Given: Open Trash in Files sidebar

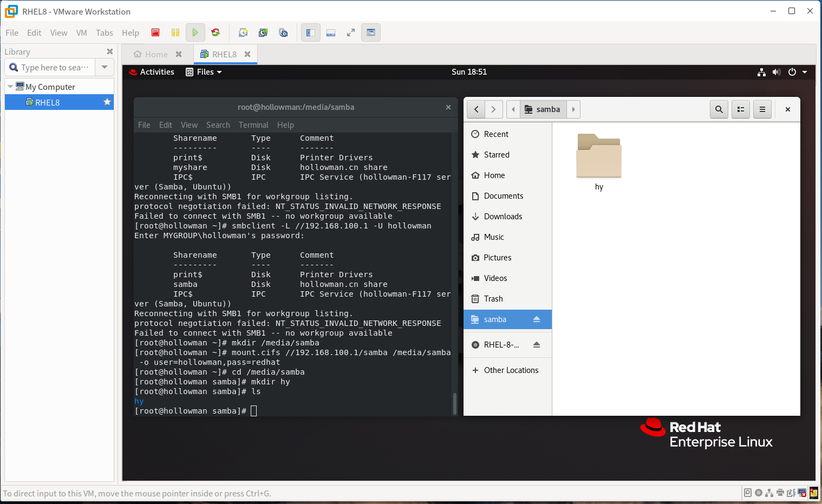Looking at the screenshot, I should tap(507, 299).
